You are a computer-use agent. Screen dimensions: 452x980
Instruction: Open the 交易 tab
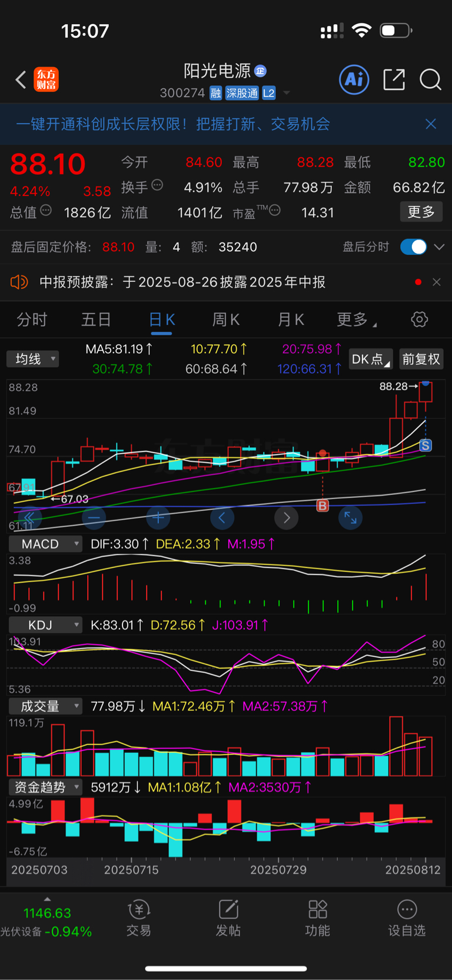pos(139,918)
